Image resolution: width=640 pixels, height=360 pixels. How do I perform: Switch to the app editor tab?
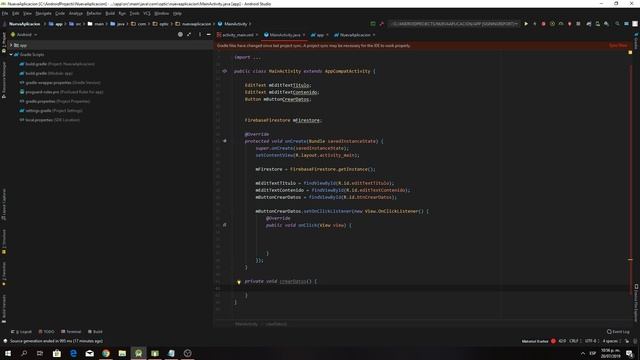tap(320, 35)
